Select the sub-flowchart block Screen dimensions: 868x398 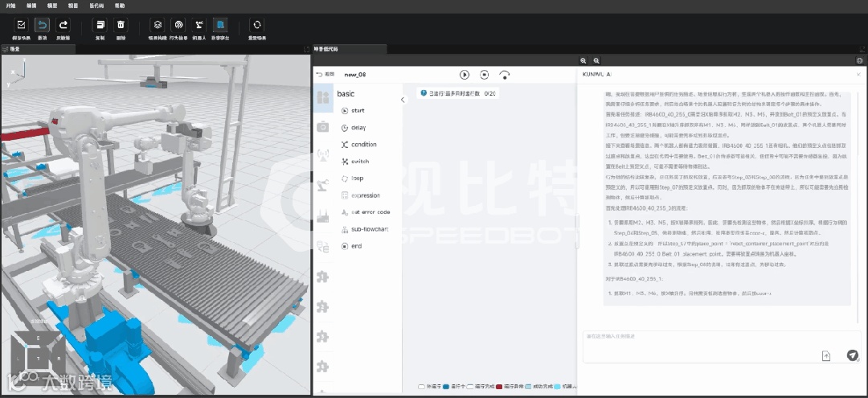pos(365,229)
